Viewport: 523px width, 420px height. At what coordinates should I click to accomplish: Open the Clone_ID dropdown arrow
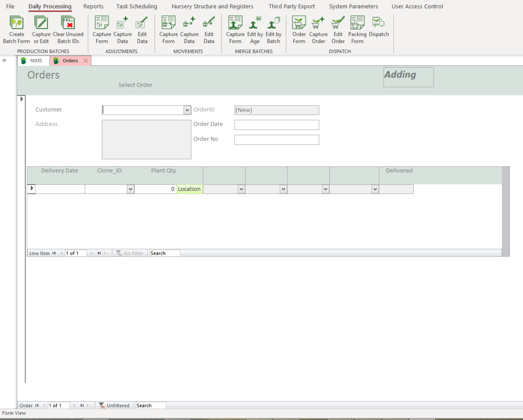pos(130,189)
